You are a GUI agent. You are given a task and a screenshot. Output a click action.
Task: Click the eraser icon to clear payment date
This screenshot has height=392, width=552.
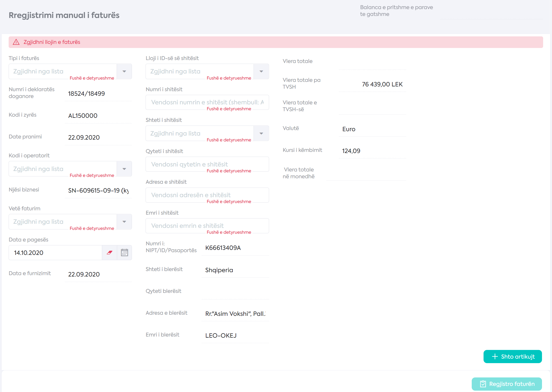tap(109, 252)
